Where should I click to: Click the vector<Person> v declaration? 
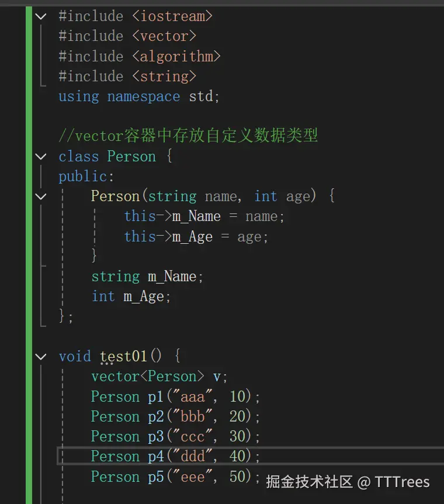[159, 376]
